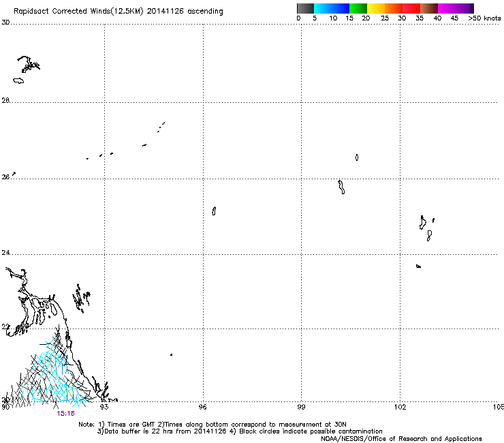Click the 99 longitude axis label
504x443 pixels.
pos(301,407)
